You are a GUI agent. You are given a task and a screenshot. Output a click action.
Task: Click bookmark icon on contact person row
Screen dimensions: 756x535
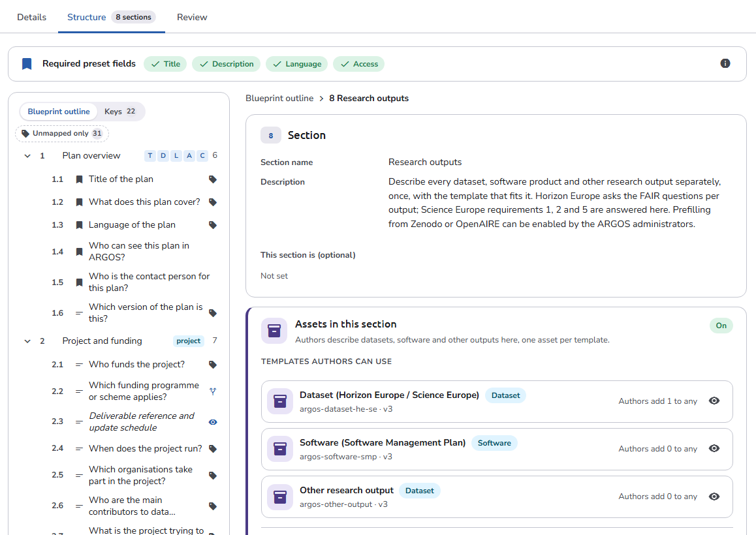79,283
